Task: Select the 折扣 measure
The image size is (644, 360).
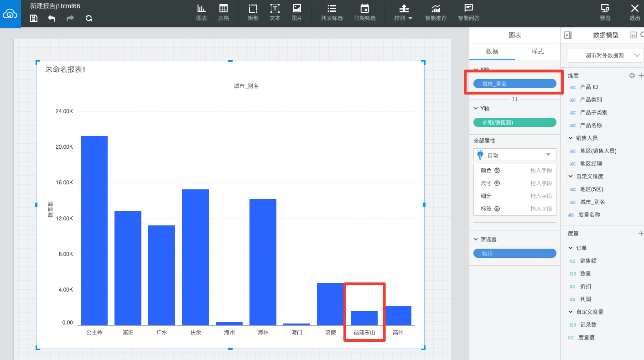Action: (585, 287)
